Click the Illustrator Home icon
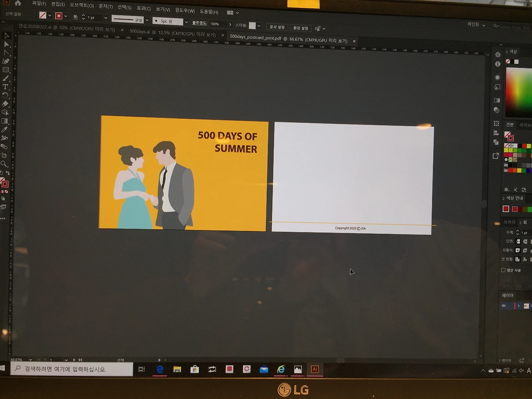Image resolution: width=532 pixels, height=399 pixels. 18,3
